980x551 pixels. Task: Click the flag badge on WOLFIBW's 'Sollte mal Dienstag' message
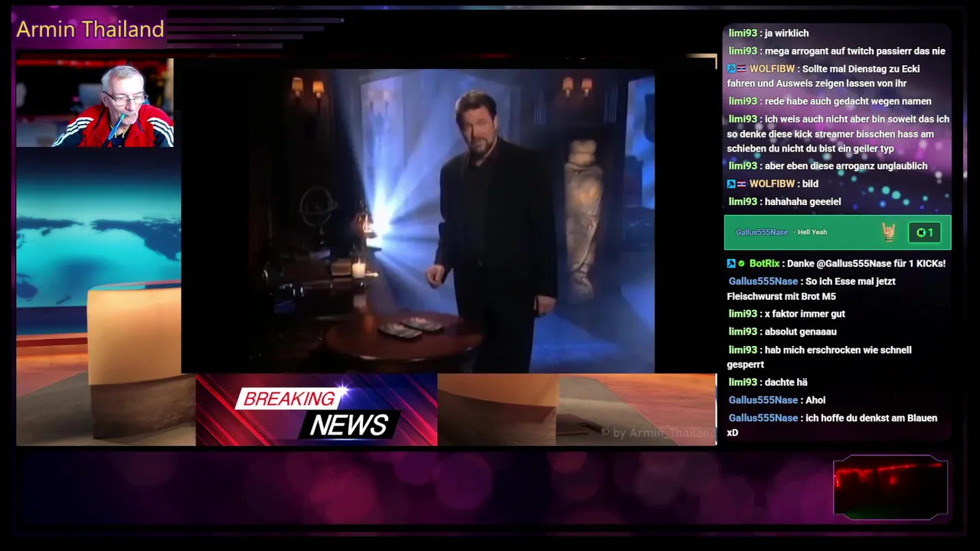(x=741, y=69)
